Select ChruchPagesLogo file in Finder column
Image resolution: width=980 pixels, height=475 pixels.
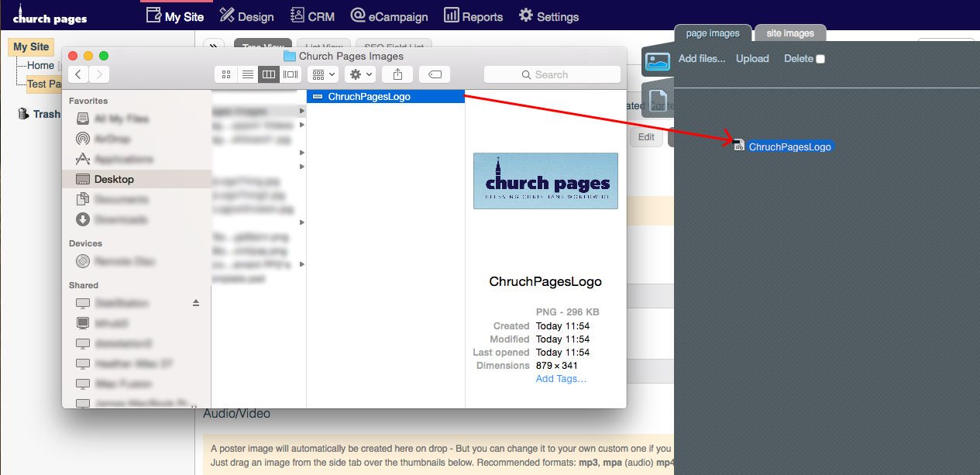[x=386, y=97]
